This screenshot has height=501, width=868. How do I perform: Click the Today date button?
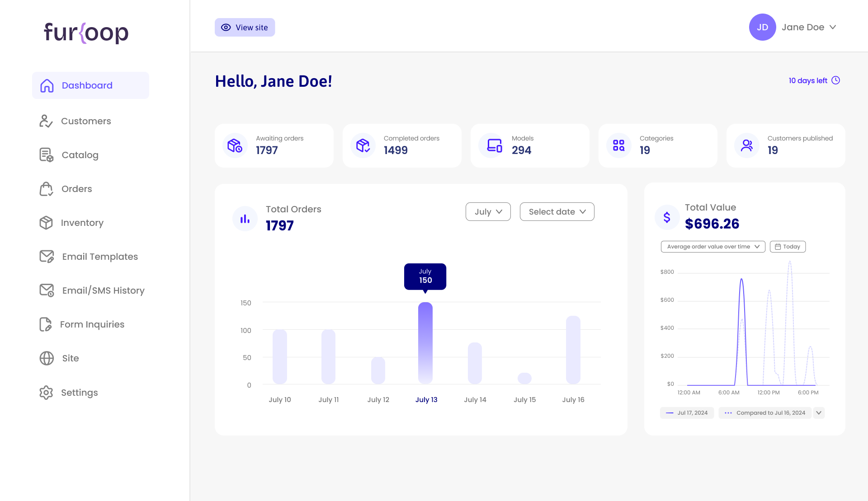tap(788, 247)
